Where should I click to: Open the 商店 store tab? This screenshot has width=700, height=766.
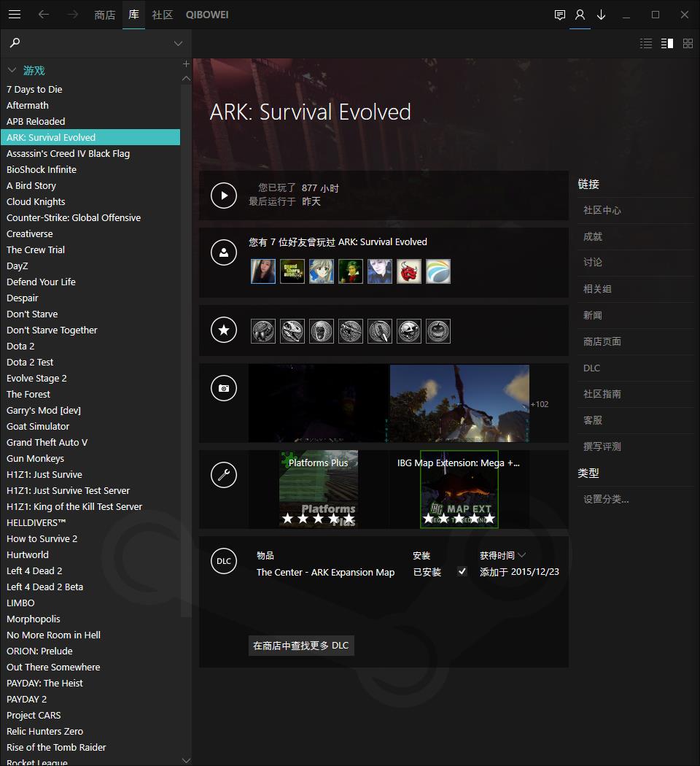(105, 15)
